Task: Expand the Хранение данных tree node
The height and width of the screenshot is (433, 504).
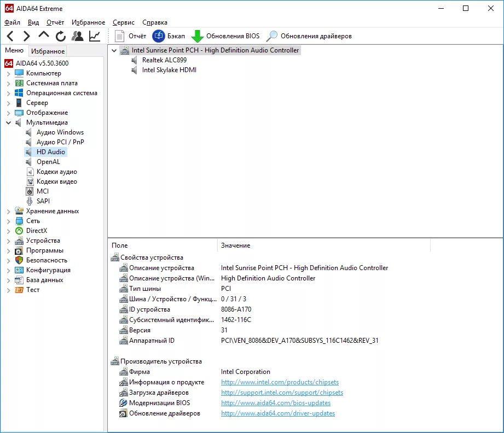Action: [9, 212]
